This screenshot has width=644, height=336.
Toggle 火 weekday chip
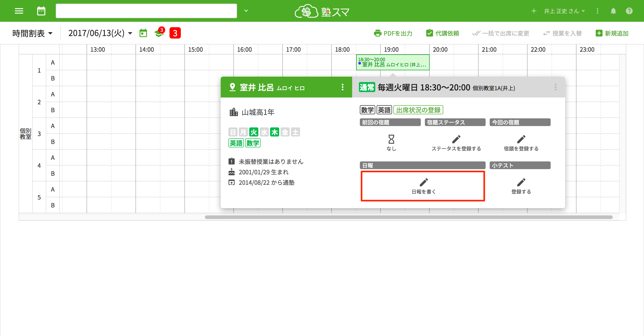(254, 132)
